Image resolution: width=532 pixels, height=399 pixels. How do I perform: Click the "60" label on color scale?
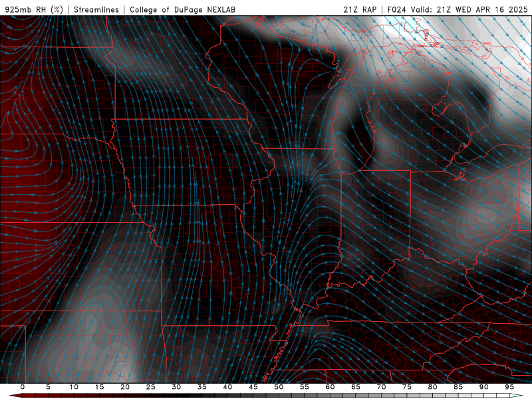(x=330, y=387)
